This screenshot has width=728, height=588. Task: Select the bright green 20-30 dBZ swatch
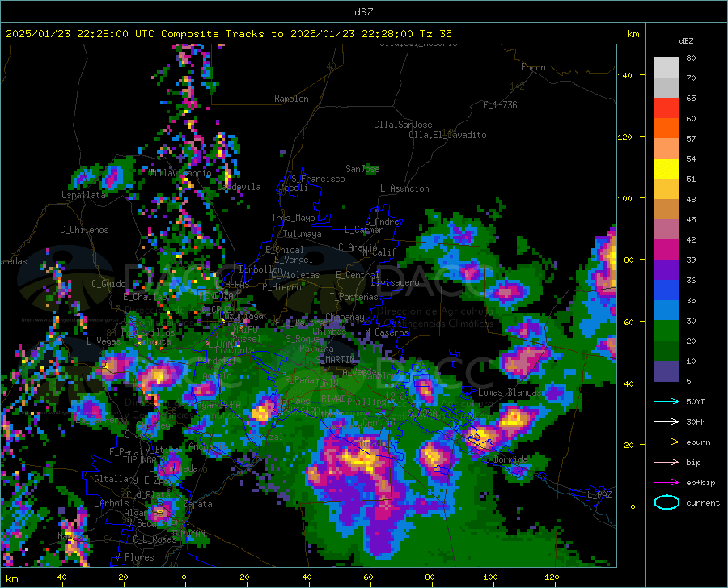click(x=667, y=331)
